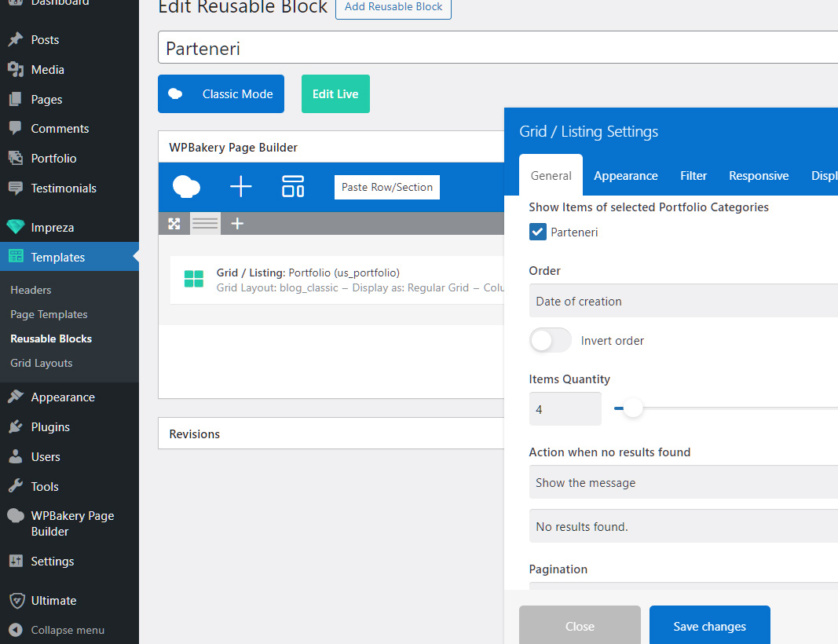Click the Items Quantity slider handle
The image size is (838, 644).
(x=633, y=408)
